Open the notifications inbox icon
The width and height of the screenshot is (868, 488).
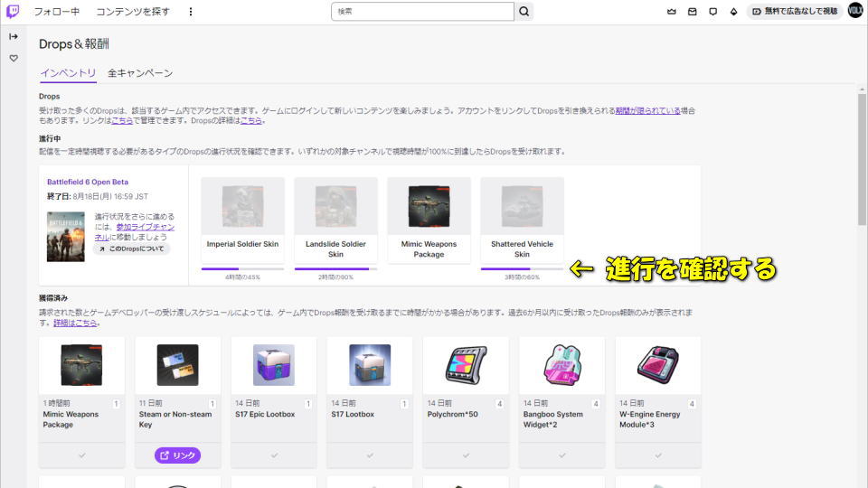tap(692, 12)
